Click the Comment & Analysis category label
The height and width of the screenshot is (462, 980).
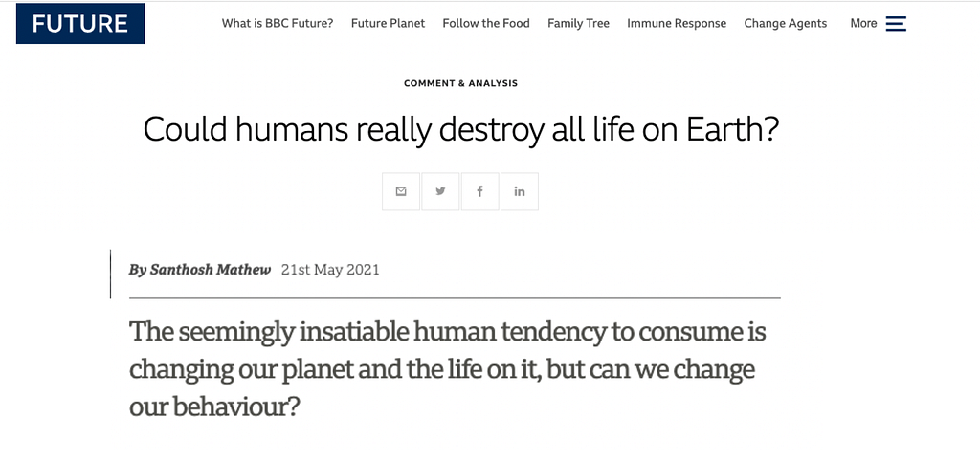460,83
